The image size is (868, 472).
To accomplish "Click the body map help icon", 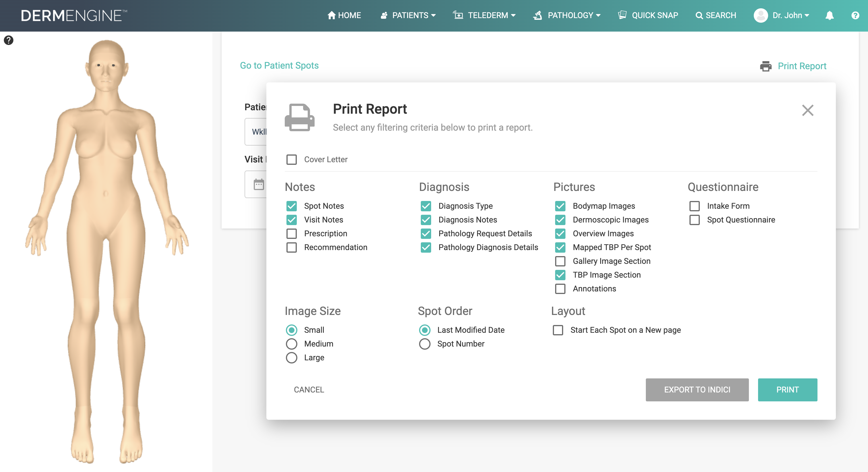I will point(8,40).
